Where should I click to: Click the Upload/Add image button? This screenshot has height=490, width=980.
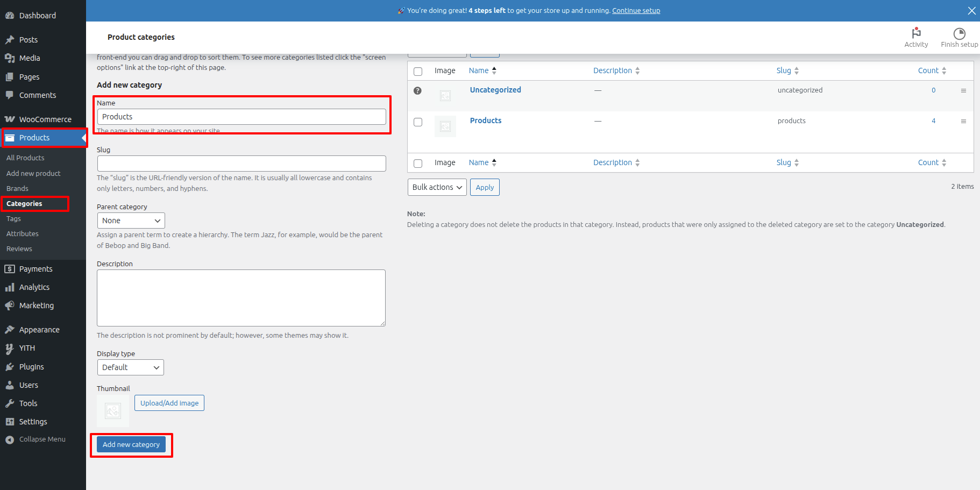169,403
